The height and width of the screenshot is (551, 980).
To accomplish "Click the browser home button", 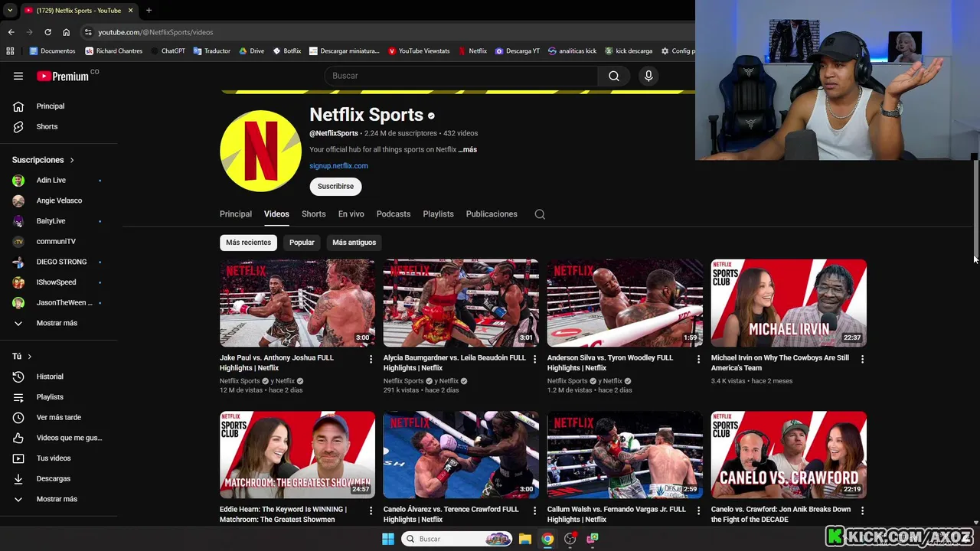I will tap(66, 32).
